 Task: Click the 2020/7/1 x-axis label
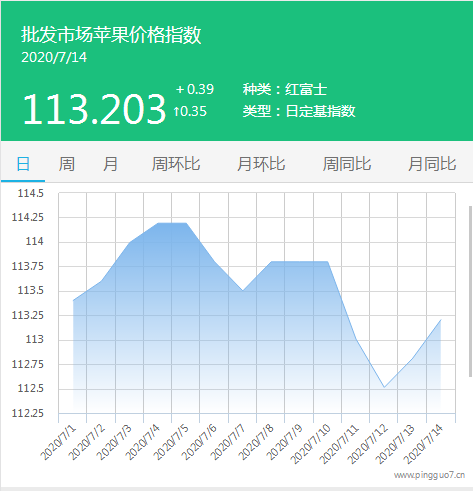click(x=58, y=443)
